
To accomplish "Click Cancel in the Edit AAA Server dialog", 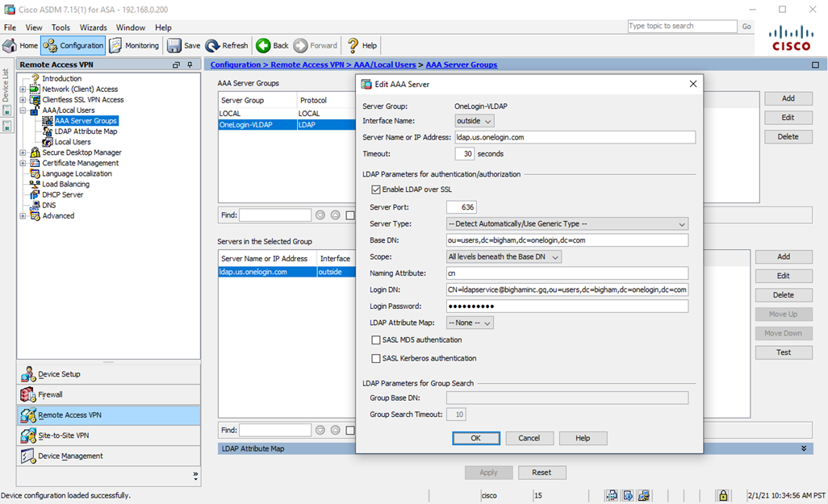I will click(529, 438).
